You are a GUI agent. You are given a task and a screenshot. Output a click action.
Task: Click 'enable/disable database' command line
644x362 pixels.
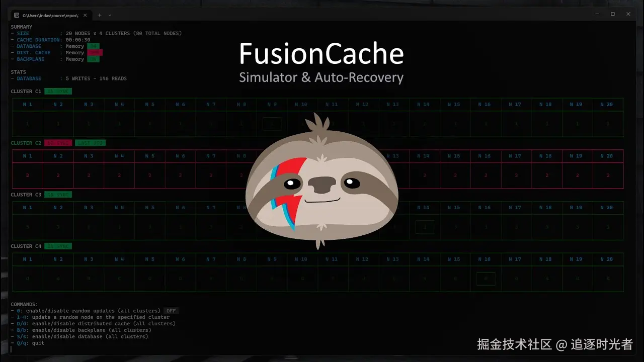coord(79,337)
